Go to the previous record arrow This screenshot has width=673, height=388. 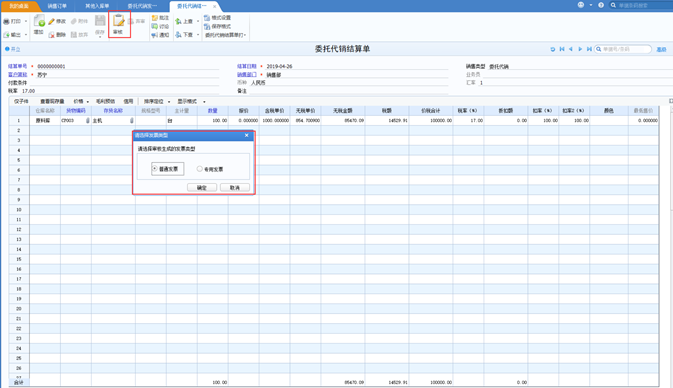pyautogui.click(x=571, y=49)
